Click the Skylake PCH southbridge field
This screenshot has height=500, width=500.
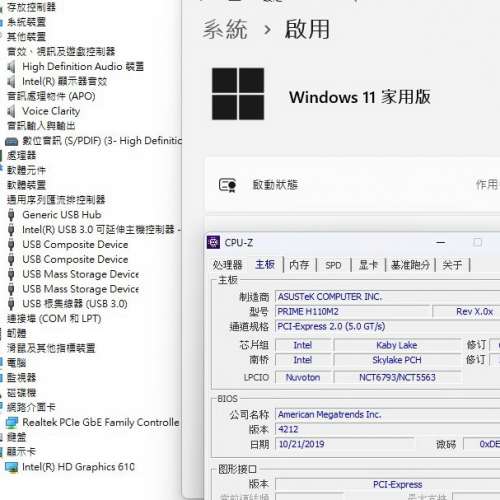click(x=397, y=360)
